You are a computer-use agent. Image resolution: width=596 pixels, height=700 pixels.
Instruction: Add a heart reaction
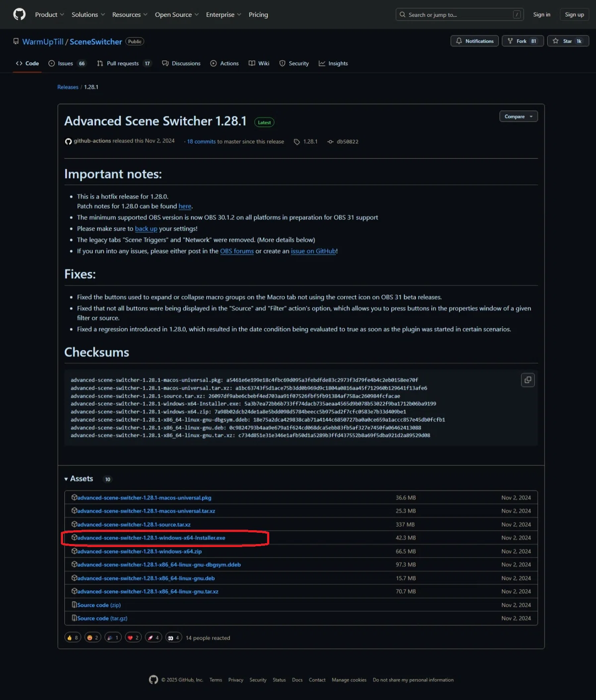133,638
